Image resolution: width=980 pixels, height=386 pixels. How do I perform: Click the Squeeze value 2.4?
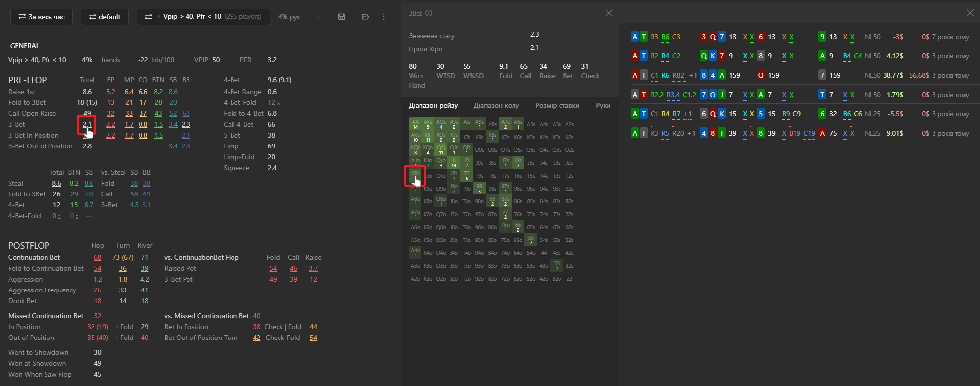coord(272,168)
